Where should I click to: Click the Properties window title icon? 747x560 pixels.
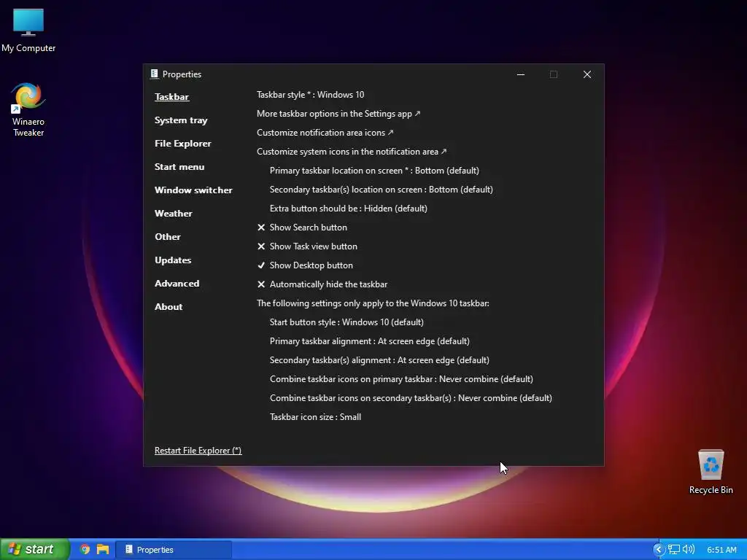click(x=154, y=74)
